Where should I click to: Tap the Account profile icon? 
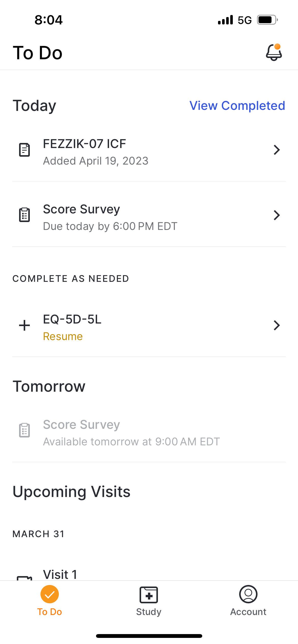pos(248,594)
